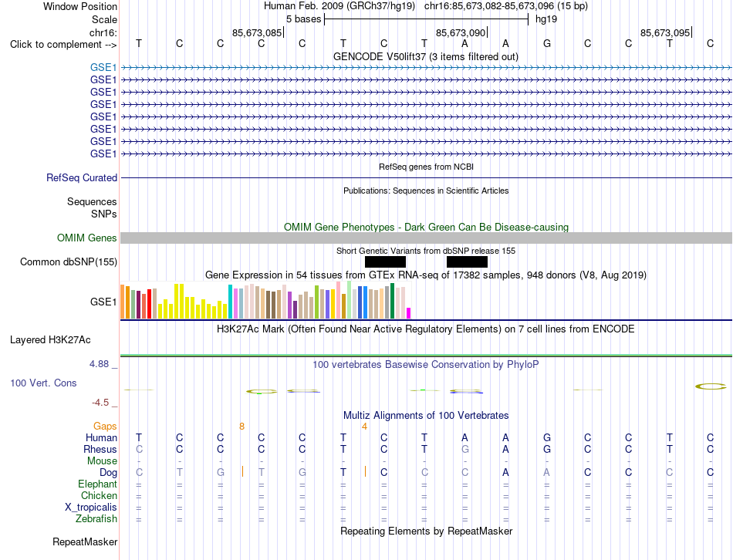Click the Common dbSNP(155) track label
The width and height of the screenshot is (733, 560).
coord(69,261)
